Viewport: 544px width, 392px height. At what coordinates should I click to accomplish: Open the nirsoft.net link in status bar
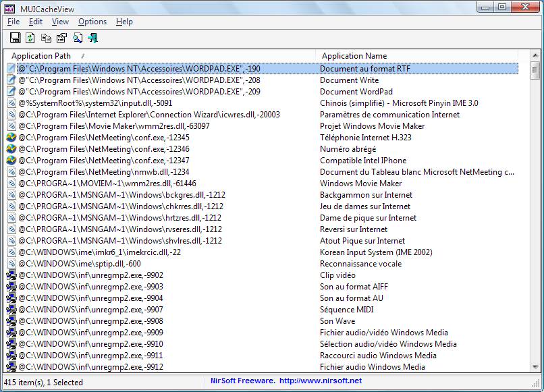[320, 381]
